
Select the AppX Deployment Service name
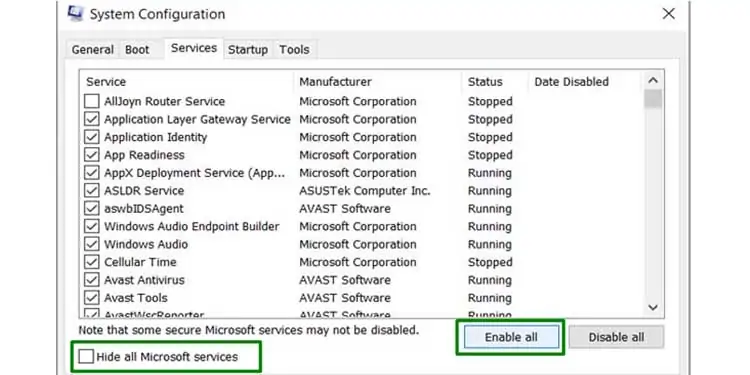click(x=195, y=173)
